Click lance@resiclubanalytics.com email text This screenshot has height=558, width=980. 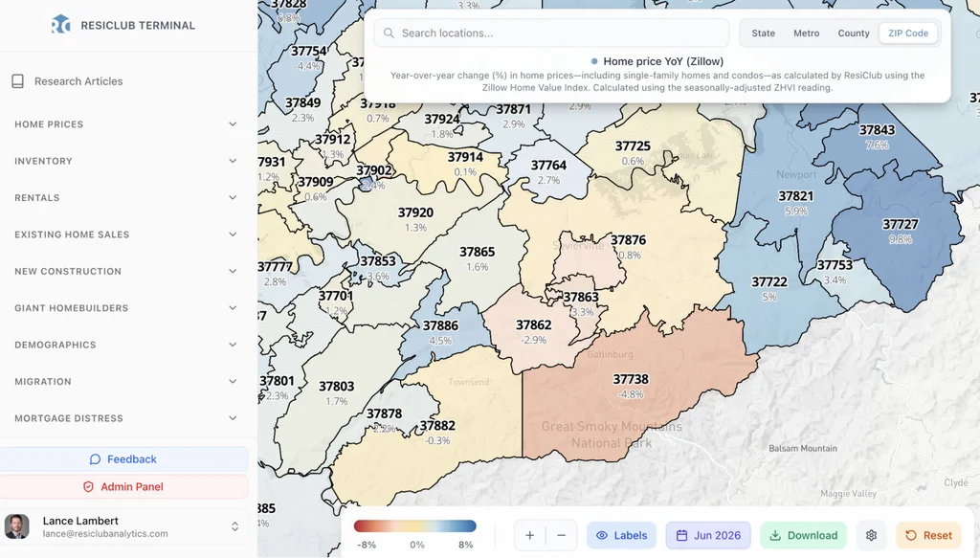[105, 534]
